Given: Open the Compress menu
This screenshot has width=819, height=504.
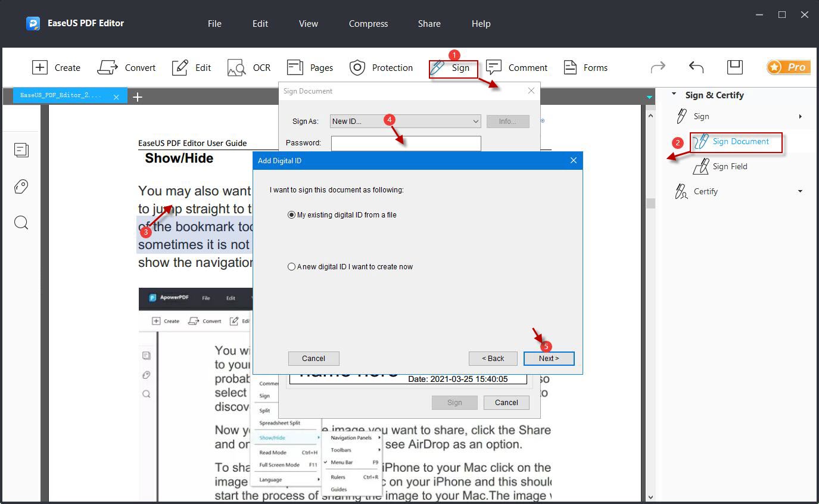Looking at the screenshot, I should click(x=368, y=24).
